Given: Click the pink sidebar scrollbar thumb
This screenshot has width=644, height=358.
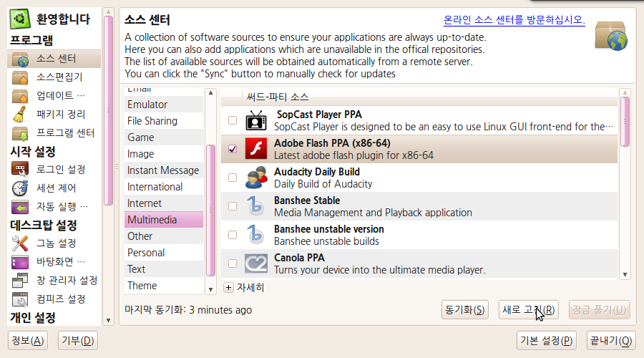Looking at the screenshot, I should pos(109,110).
